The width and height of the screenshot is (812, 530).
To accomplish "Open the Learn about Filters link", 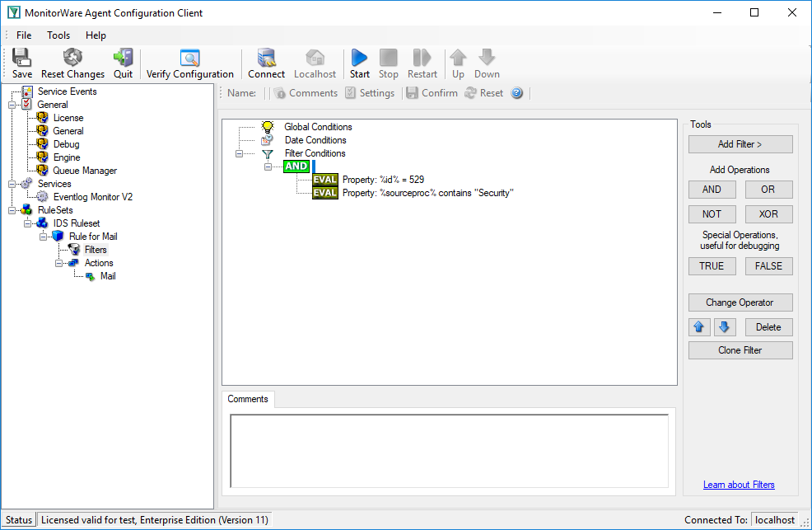I will tap(739, 485).
